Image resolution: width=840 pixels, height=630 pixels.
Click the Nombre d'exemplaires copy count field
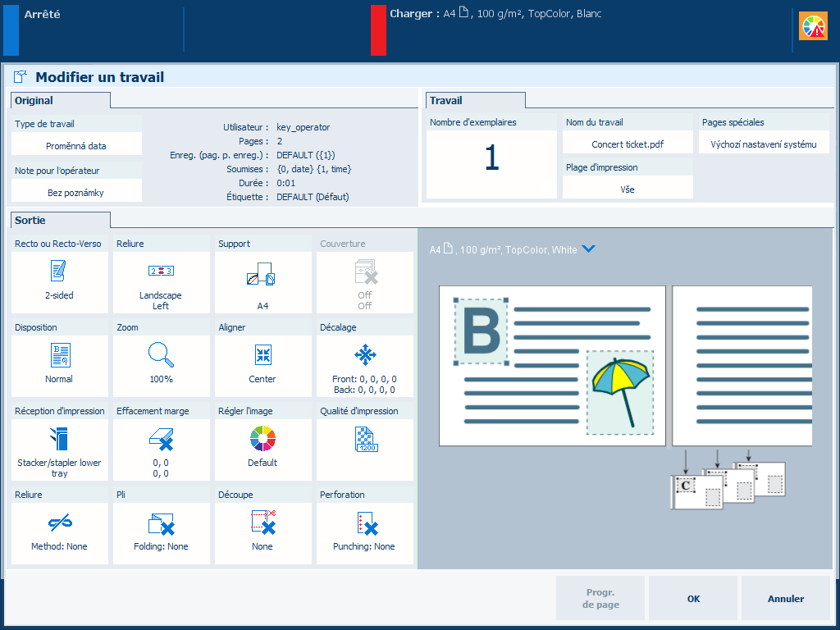(x=491, y=158)
